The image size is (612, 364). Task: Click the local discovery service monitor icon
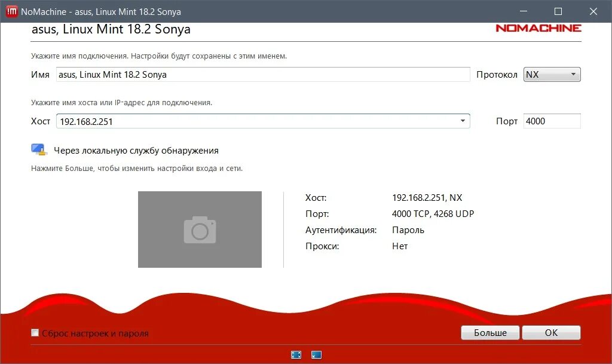(39, 150)
